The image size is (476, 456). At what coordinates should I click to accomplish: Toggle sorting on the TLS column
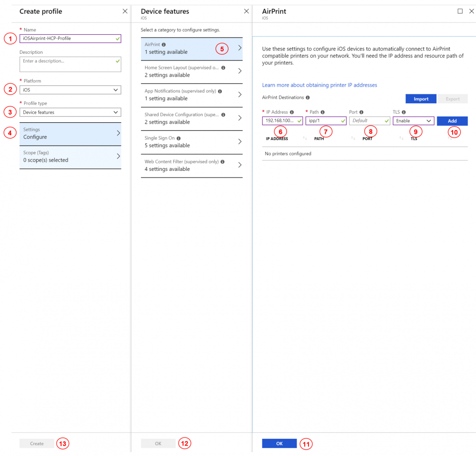449,137
